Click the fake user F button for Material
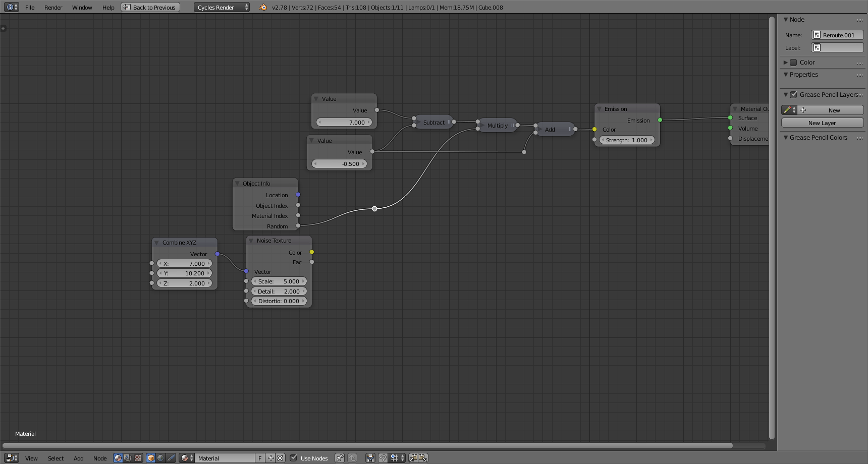868x464 pixels. (x=259, y=458)
